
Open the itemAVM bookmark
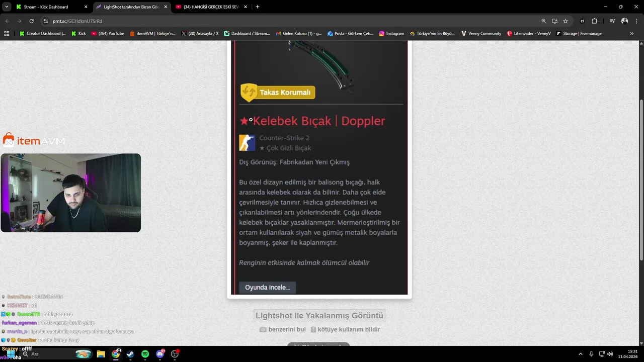tap(152, 34)
